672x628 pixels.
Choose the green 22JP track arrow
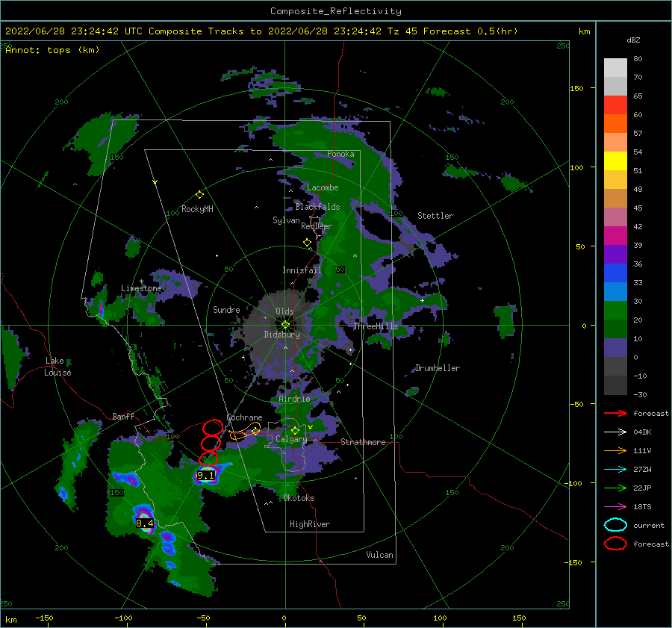[x=615, y=488]
